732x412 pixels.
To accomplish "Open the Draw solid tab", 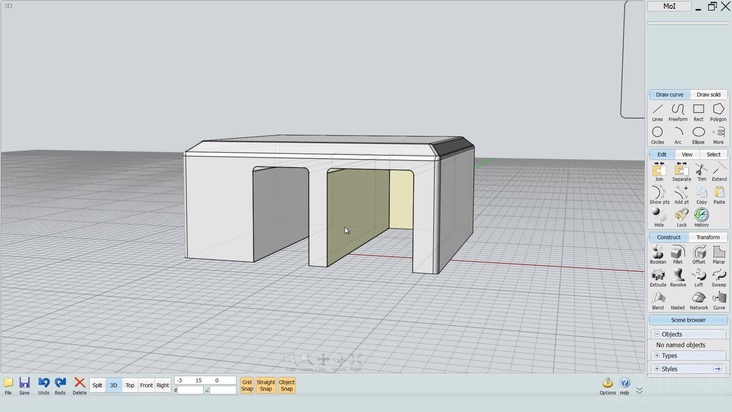I will click(708, 95).
